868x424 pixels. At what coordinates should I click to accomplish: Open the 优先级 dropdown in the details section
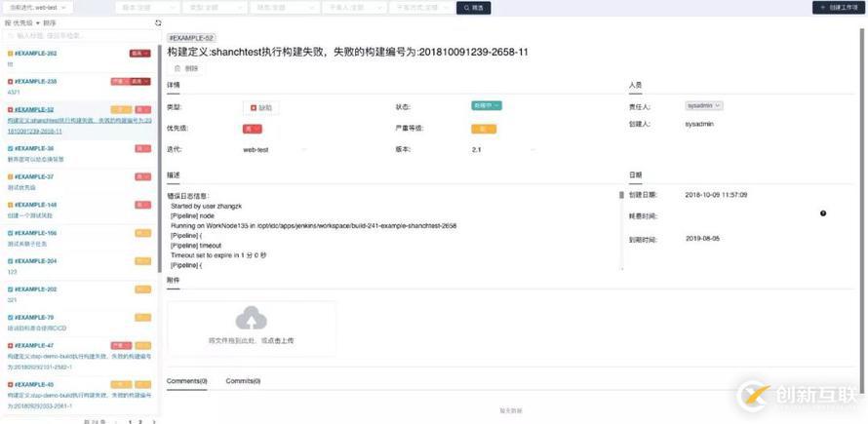[x=253, y=129]
